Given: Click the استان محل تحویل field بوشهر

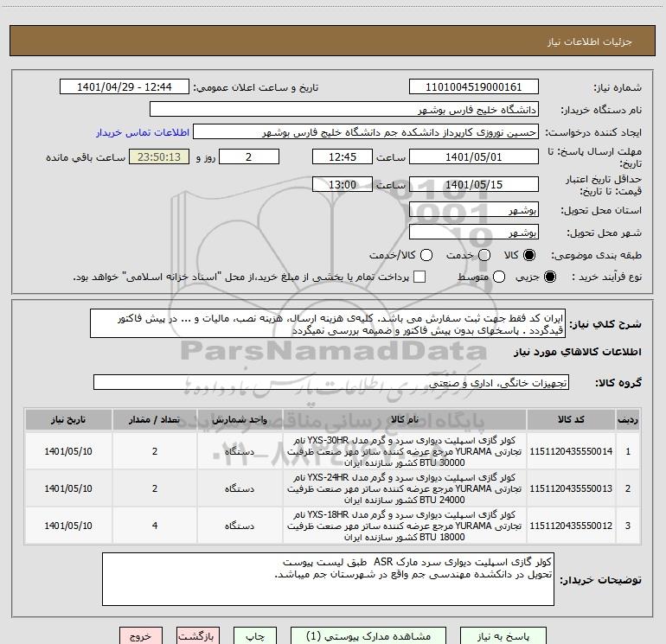Looking at the screenshot, I should pos(474,209).
